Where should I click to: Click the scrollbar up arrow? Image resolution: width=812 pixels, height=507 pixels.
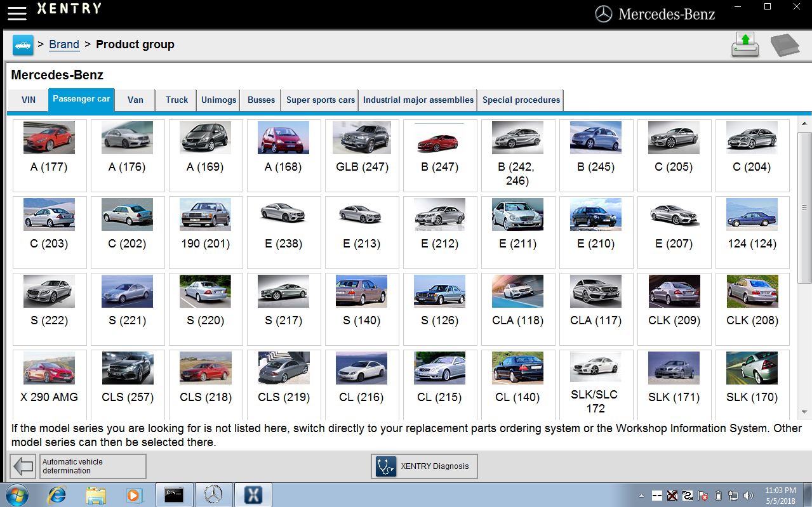[x=804, y=124]
